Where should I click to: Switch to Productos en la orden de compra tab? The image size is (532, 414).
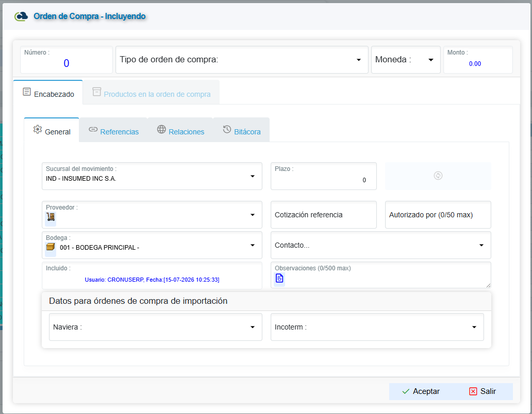coord(152,93)
